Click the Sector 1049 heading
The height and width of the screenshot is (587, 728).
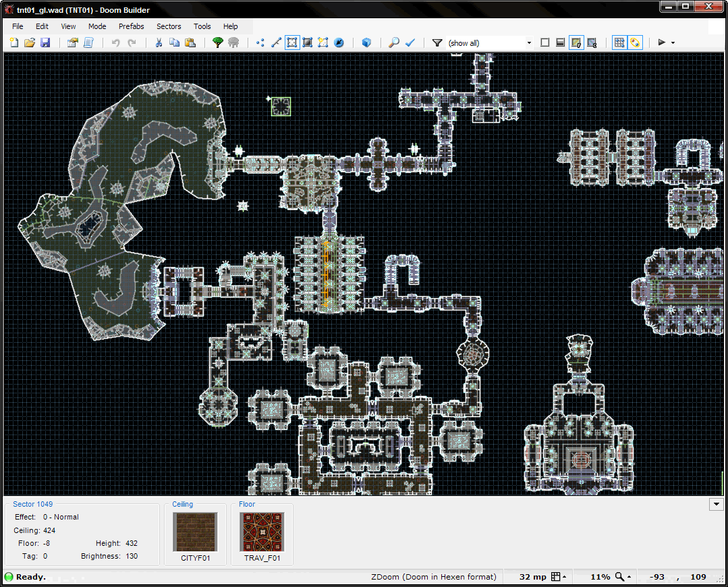[x=32, y=504]
